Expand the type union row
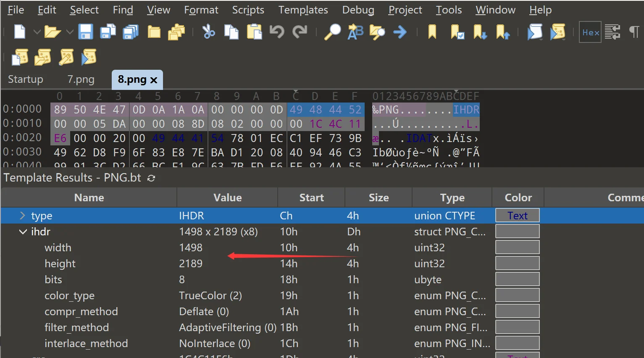Screen dimensions: 644x358 [x=22, y=216]
